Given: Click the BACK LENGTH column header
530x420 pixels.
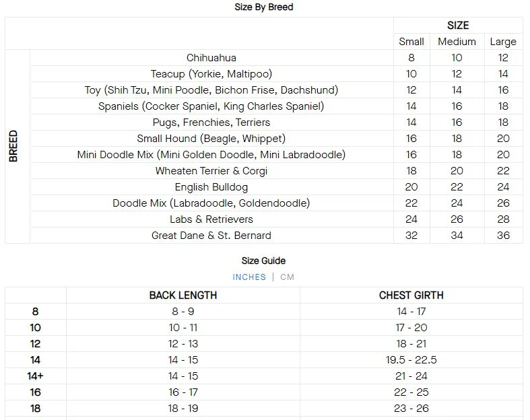Looking at the screenshot, I should click(x=183, y=295).
